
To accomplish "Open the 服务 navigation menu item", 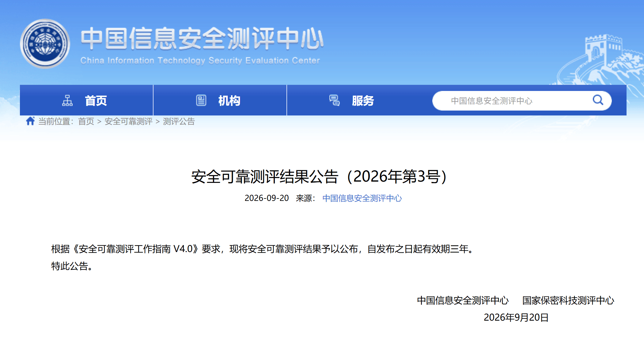I will tap(354, 100).
